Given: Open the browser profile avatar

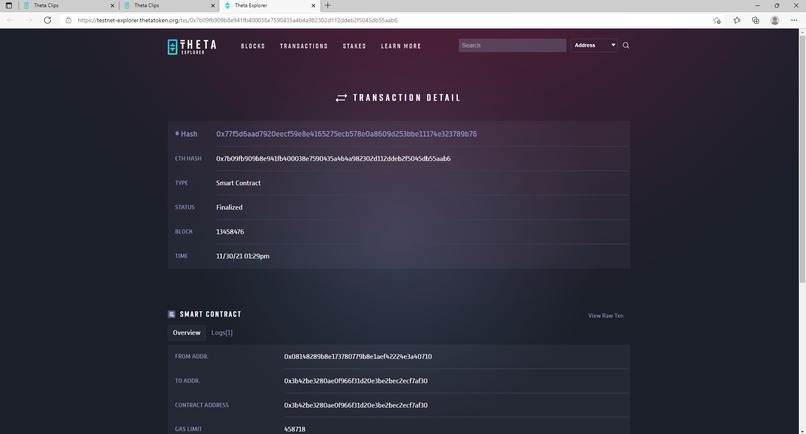Looking at the screenshot, I should (775, 20).
